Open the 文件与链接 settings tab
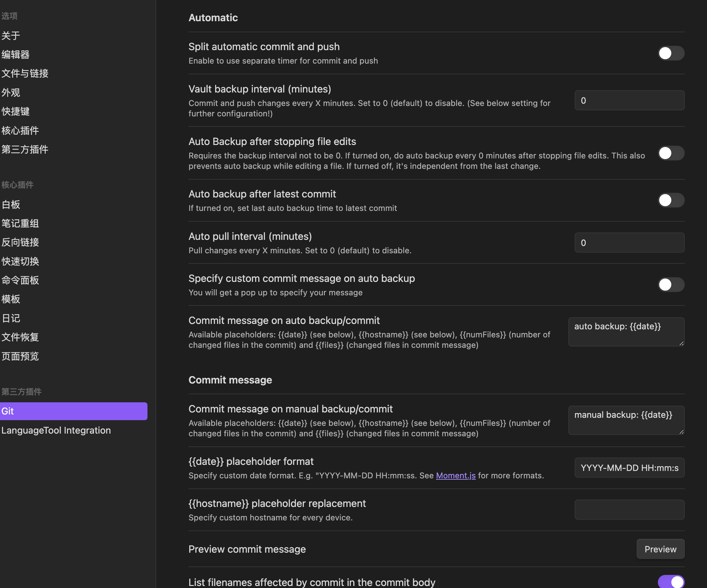This screenshot has width=707, height=588. (x=25, y=73)
